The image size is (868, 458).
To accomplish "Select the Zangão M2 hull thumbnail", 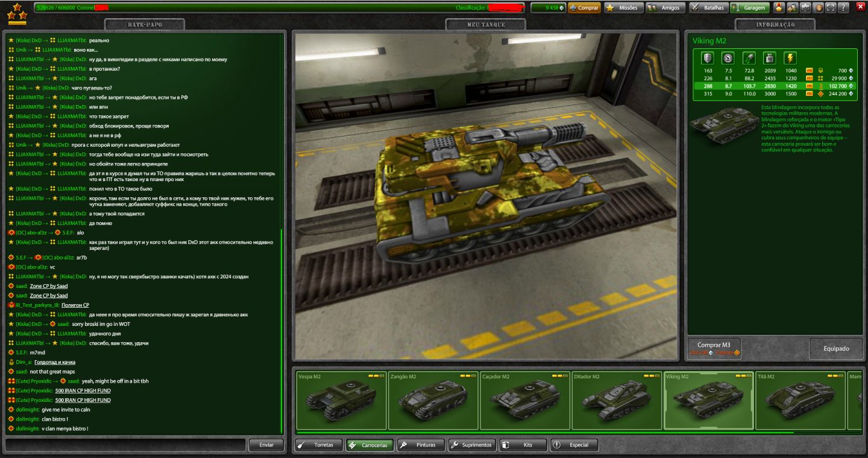I will point(433,400).
